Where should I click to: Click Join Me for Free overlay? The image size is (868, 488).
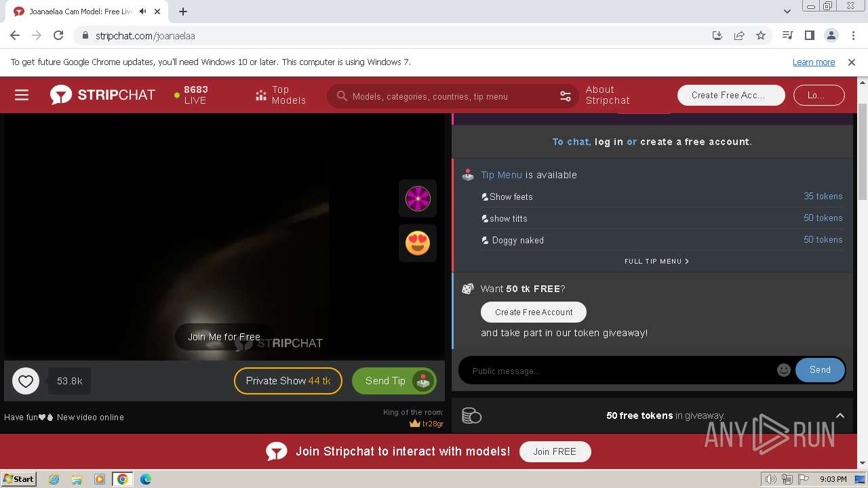pyautogui.click(x=224, y=337)
